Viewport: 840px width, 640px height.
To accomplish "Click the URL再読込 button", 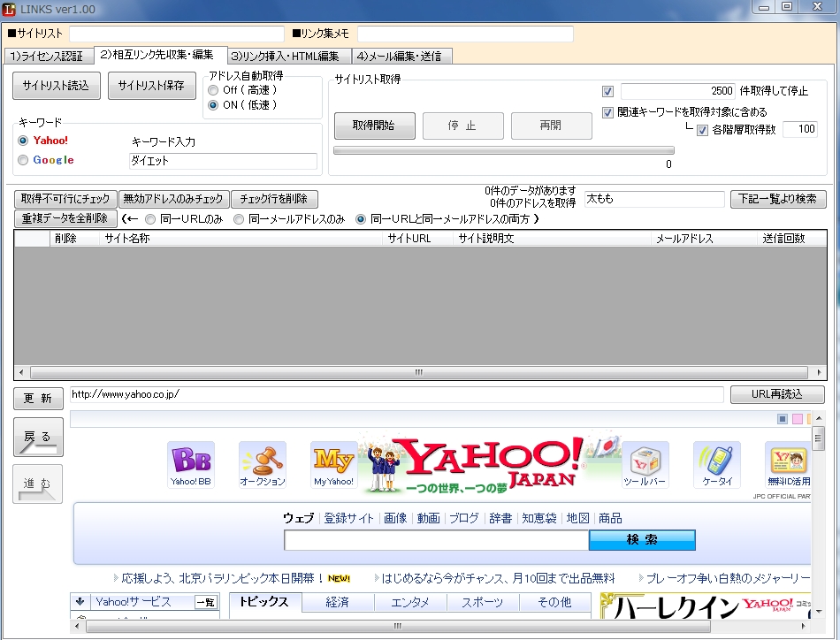I will (x=777, y=394).
